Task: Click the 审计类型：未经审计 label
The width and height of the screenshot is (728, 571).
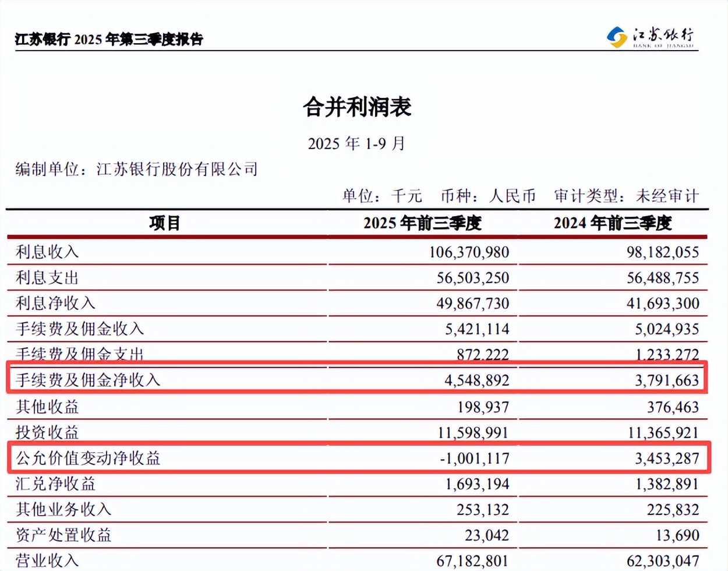Action: (626, 196)
